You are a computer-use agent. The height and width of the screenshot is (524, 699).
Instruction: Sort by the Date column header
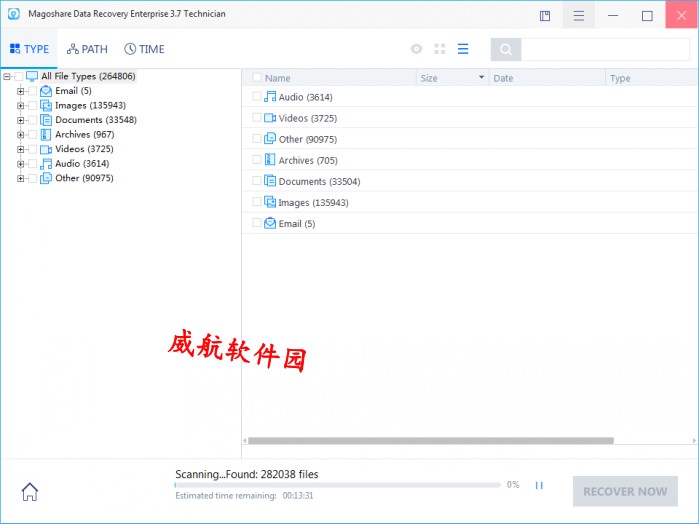[503, 78]
